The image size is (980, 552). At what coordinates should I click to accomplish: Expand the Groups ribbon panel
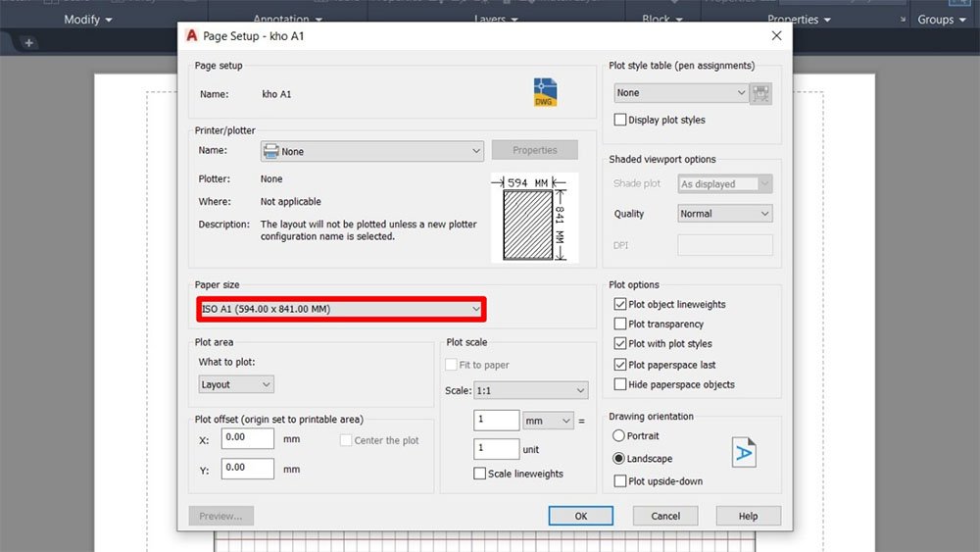click(944, 20)
